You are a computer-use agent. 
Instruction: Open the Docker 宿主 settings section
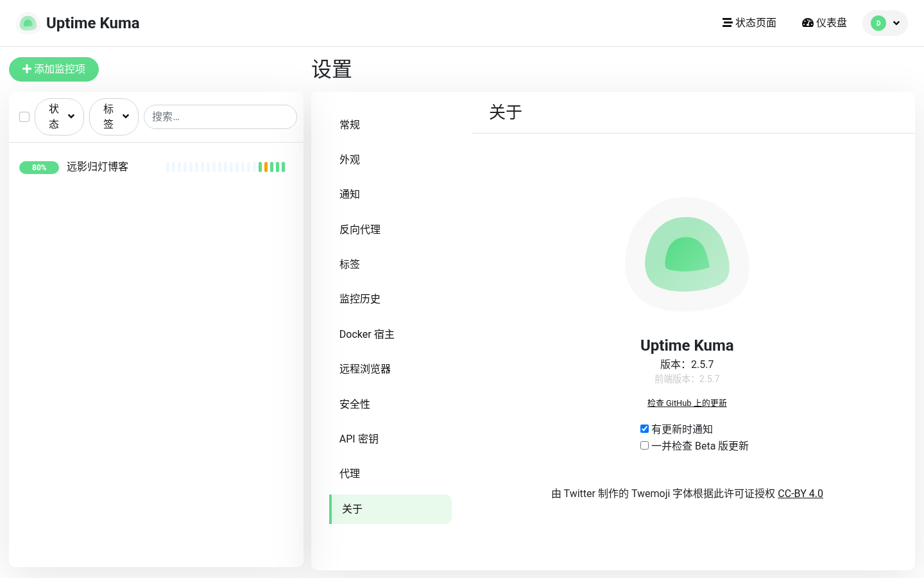(390, 334)
